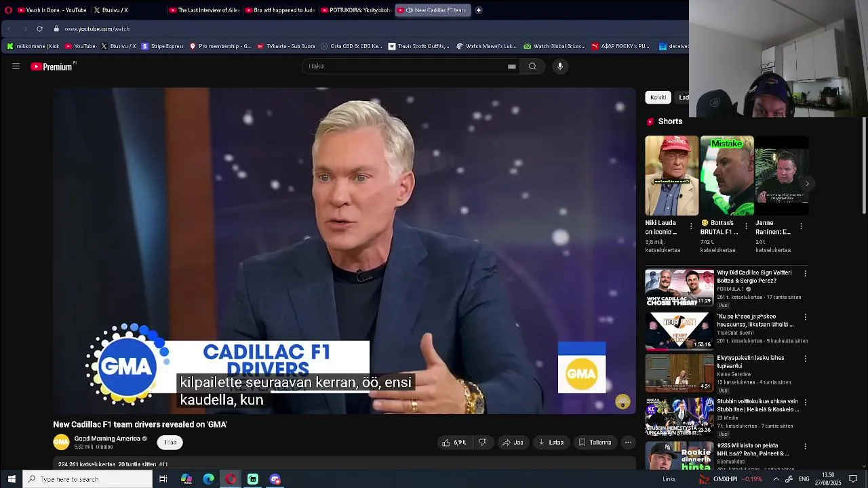
Task: Open the notification center icon
Action: coord(853,479)
